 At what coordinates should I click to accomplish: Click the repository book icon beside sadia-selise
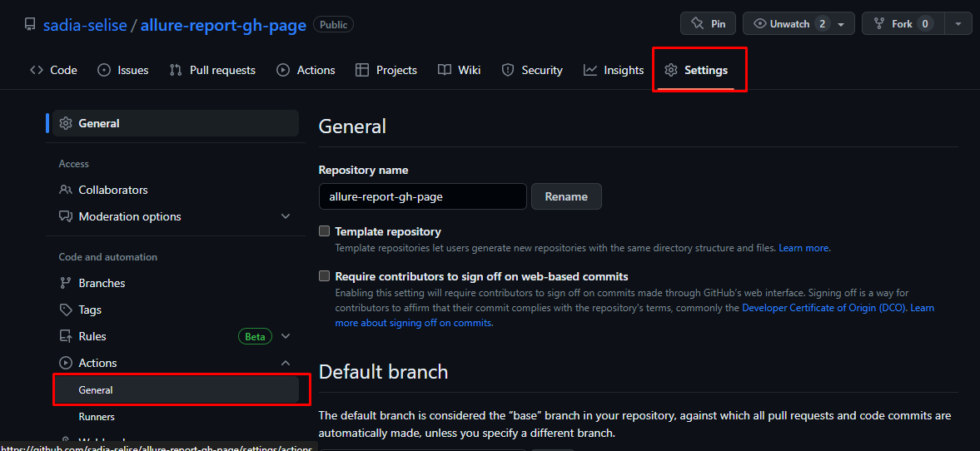tap(29, 25)
